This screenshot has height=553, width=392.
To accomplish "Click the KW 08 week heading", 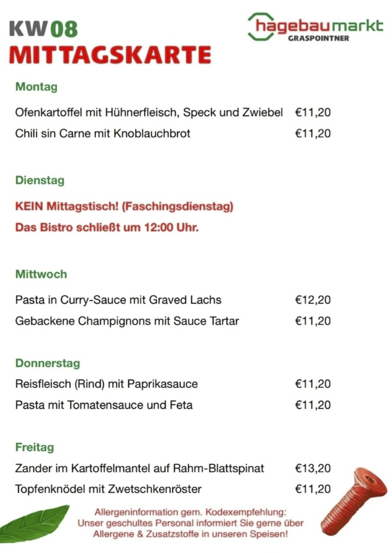I will [x=43, y=29].
